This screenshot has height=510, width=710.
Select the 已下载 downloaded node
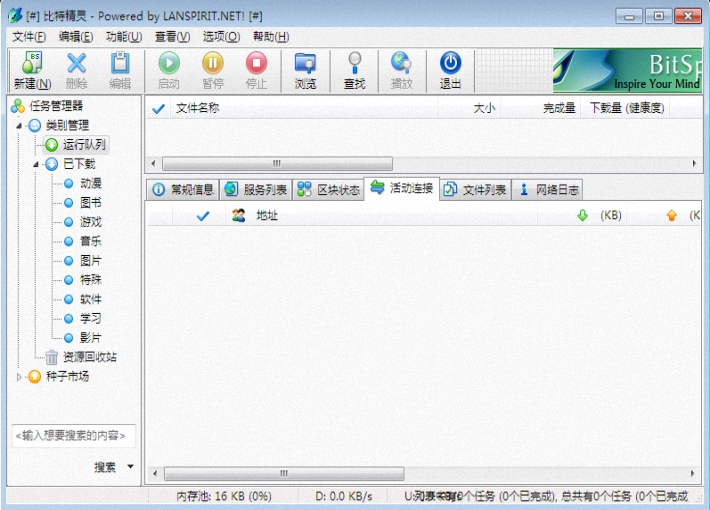click(x=71, y=164)
